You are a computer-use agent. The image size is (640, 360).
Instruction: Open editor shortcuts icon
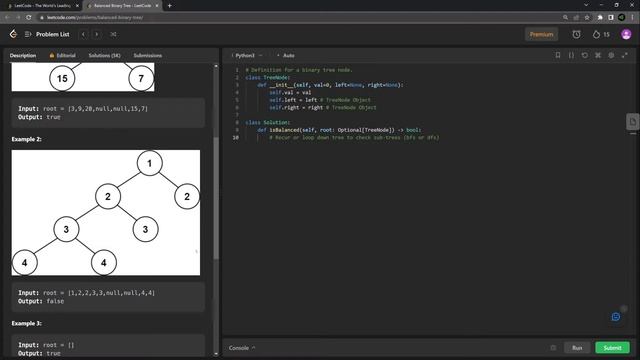[x=598, y=55]
